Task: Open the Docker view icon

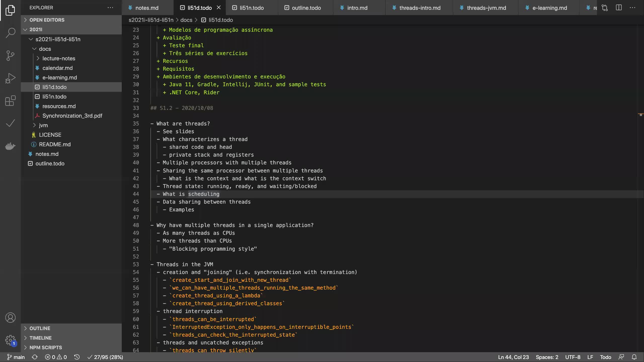Action: (10, 146)
